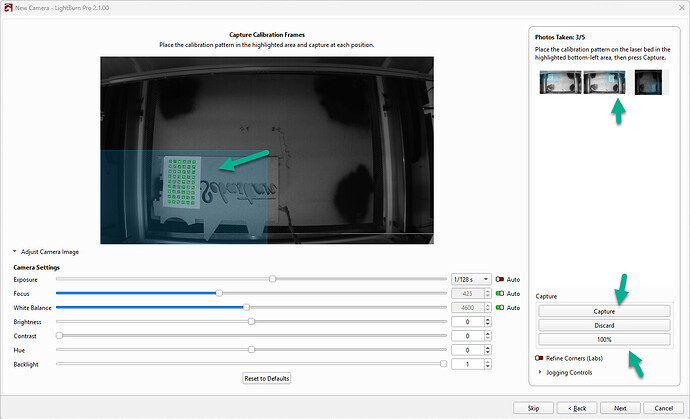
Task: Increment Brightness with stepper arrows
Action: pos(488,320)
